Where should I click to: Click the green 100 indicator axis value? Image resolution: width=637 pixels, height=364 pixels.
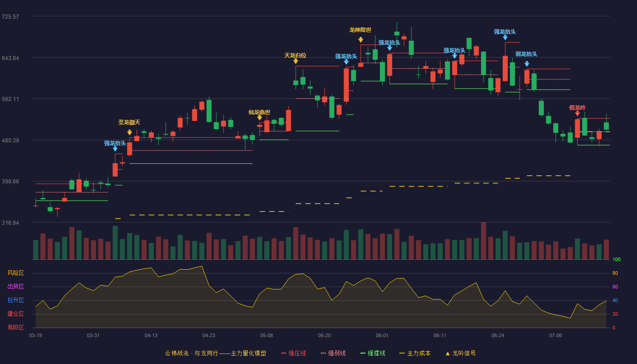pos(616,260)
